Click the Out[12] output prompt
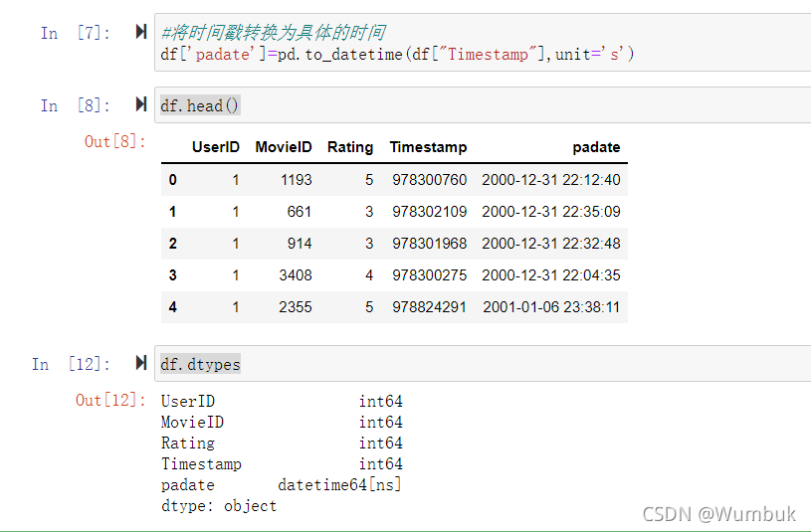The image size is (811, 532). pos(110,400)
